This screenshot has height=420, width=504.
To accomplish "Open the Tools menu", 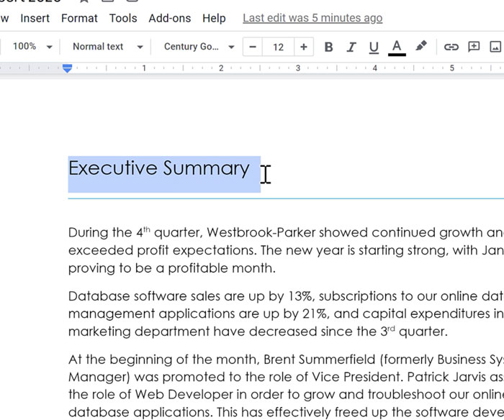I will point(123,18).
